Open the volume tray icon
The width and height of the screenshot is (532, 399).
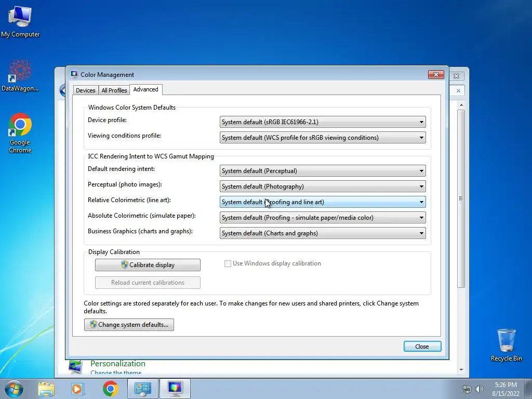[x=480, y=389]
